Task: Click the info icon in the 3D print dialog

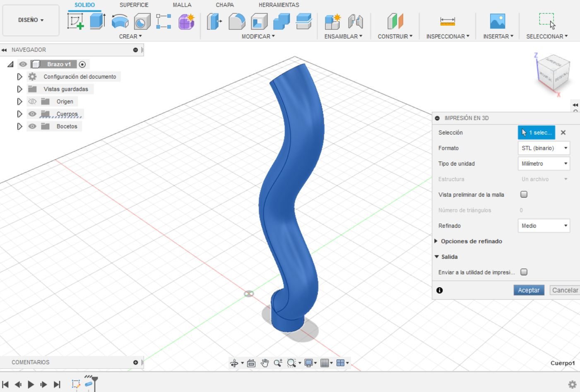Action: point(440,290)
